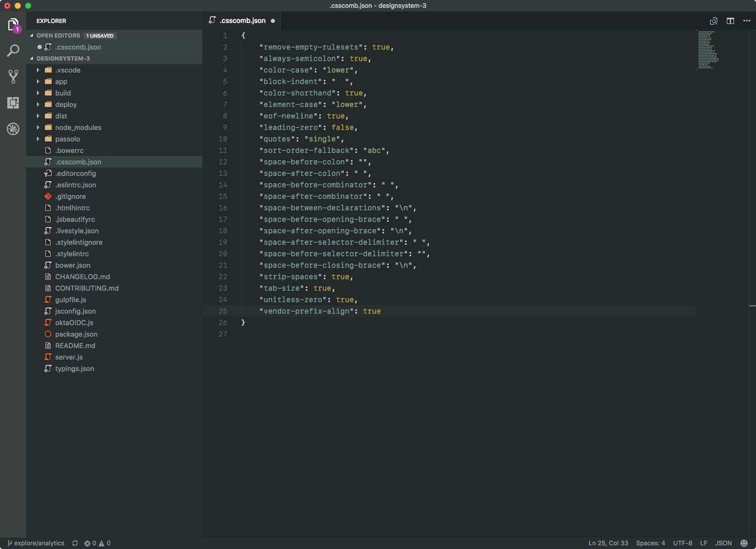Screen dimensions: 756x549
Task: Click the editor vertical scrollbar marker
Action: [752, 305]
